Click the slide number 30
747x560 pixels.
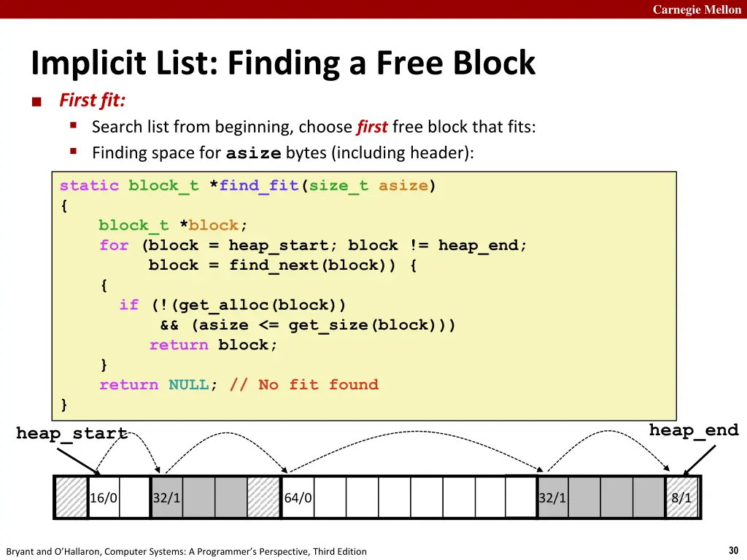(x=734, y=550)
